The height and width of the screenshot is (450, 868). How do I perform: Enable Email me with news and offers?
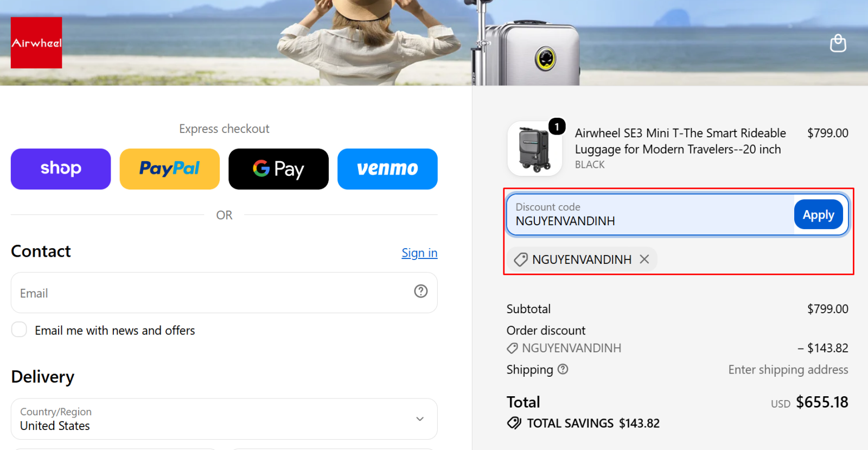[19, 329]
